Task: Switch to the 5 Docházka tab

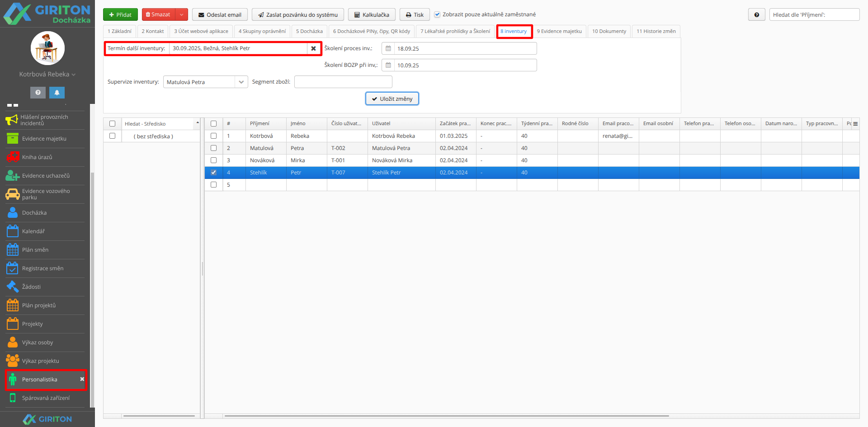Action: (309, 31)
